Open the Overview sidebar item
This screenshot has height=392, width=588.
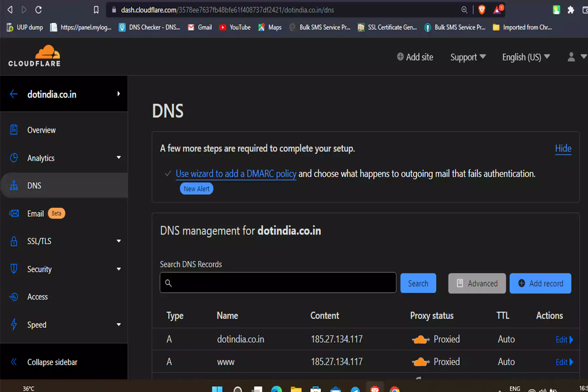pyautogui.click(x=41, y=130)
